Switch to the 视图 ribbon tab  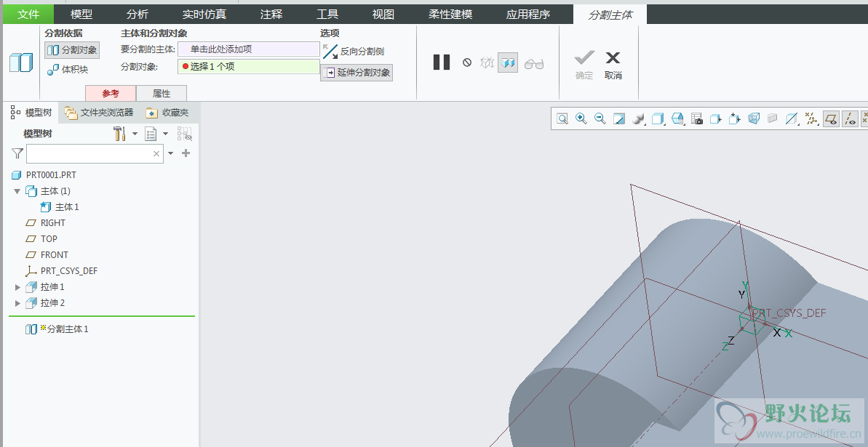coord(383,15)
